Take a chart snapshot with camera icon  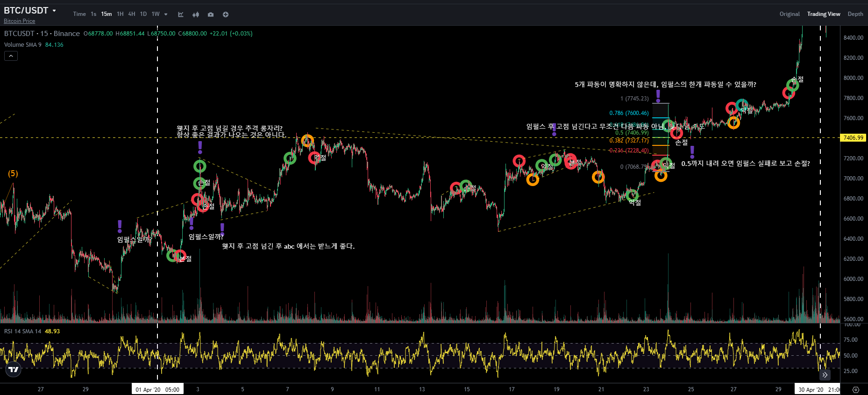[211, 14]
